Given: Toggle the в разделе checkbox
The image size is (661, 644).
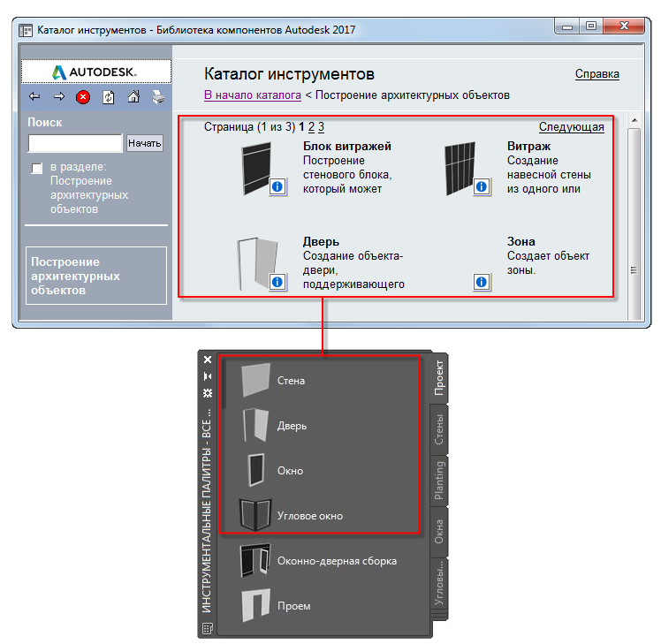Looking at the screenshot, I should (x=37, y=168).
